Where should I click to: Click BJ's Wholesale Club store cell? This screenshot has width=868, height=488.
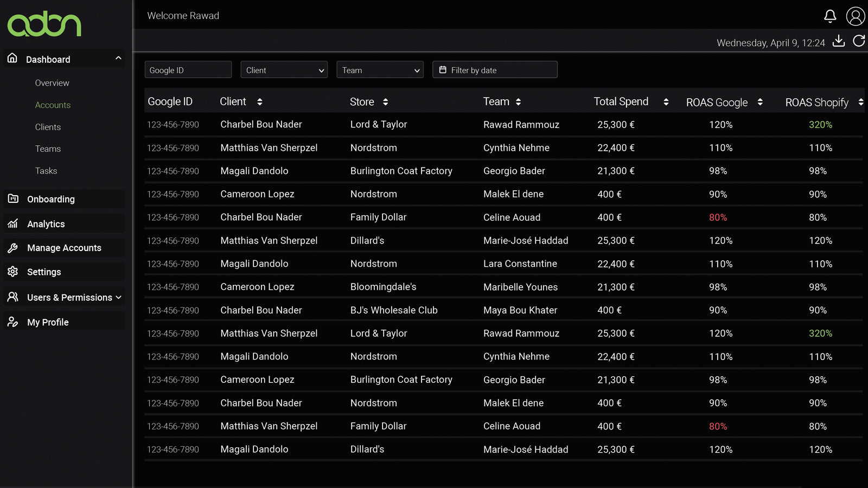coord(394,310)
